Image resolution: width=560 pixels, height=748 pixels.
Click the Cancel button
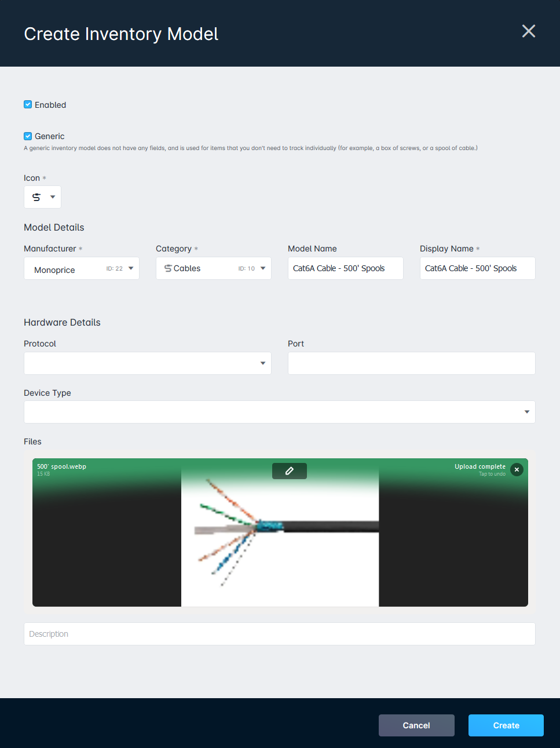[x=416, y=725]
